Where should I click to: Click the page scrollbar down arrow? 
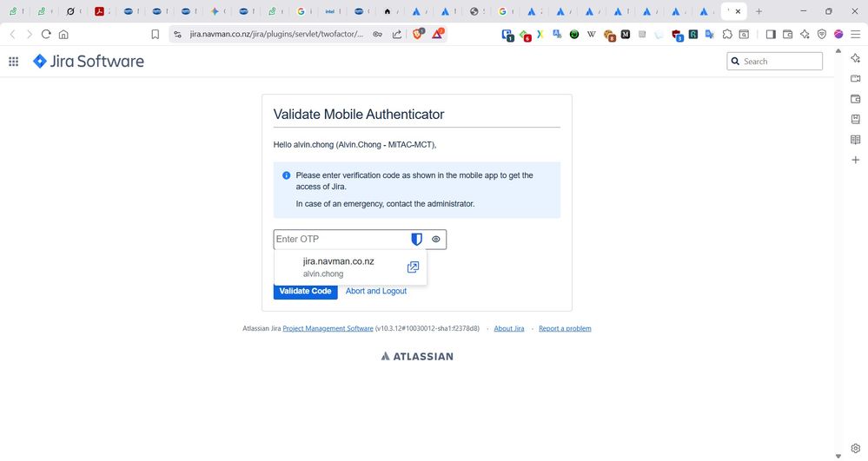click(838, 456)
